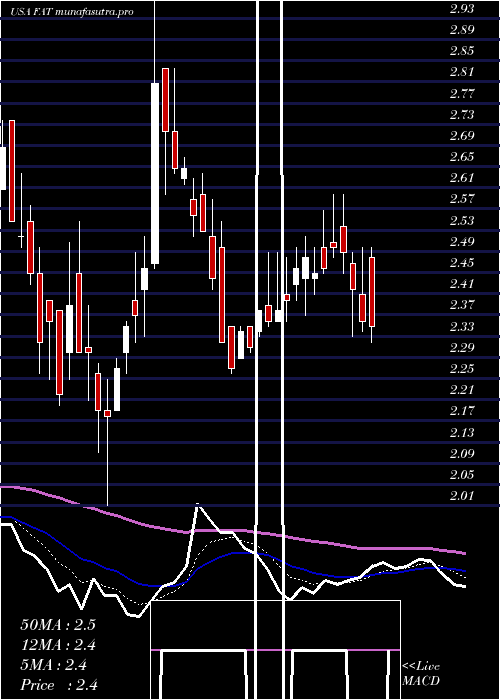Click the white MACD histogram box outline
Screen dimensions: 500x700
click(275, 650)
